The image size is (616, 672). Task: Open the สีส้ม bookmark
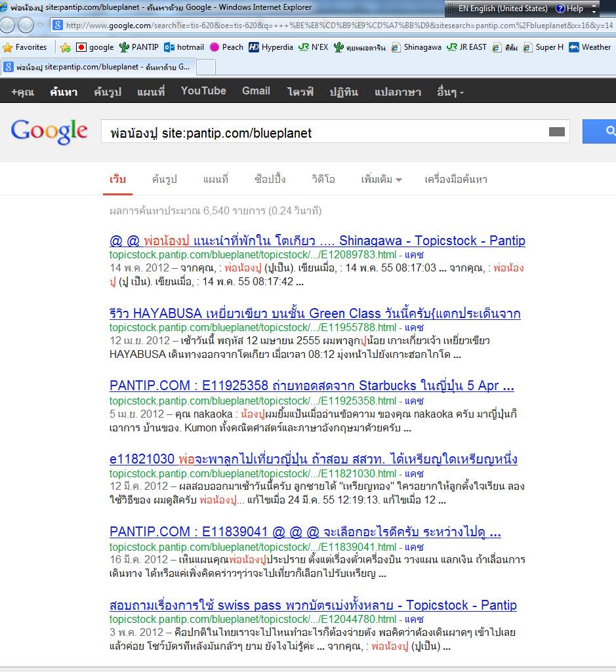point(504,47)
